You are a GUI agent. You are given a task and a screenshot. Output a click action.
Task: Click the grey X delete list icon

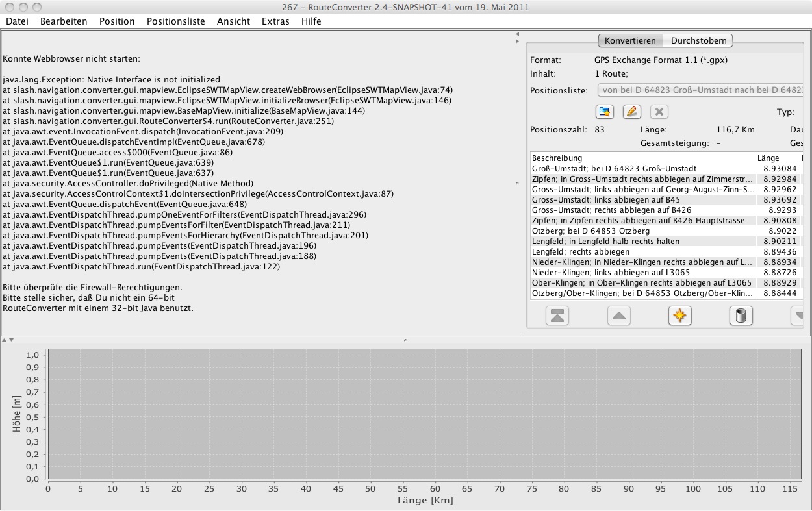(x=659, y=112)
